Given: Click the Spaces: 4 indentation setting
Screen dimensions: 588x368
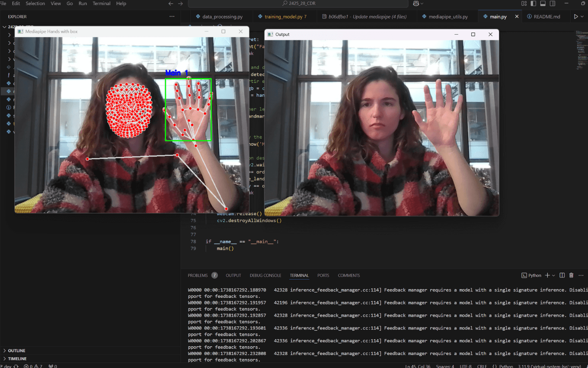Looking at the screenshot, I should [x=445, y=366].
